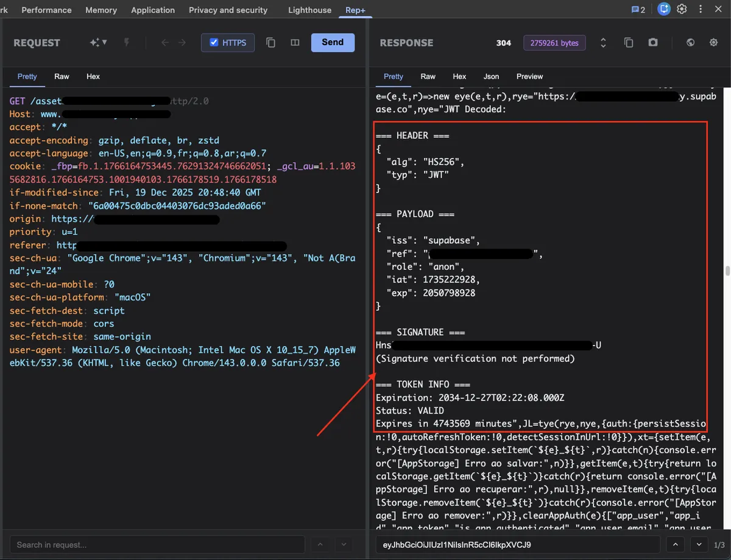Click the up chevron beside JWT token field

tap(675, 544)
